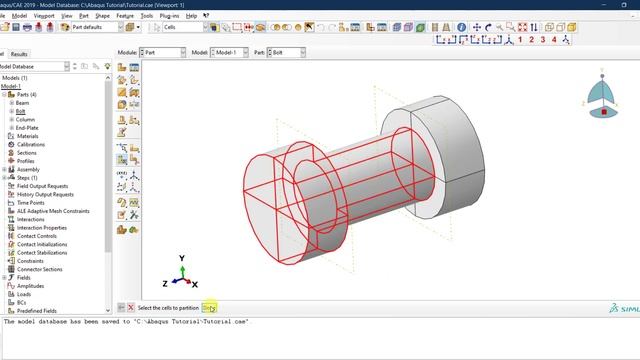The width and height of the screenshot is (640, 360).
Task: Expand the Assembly tree node
Action: tap(4, 169)
